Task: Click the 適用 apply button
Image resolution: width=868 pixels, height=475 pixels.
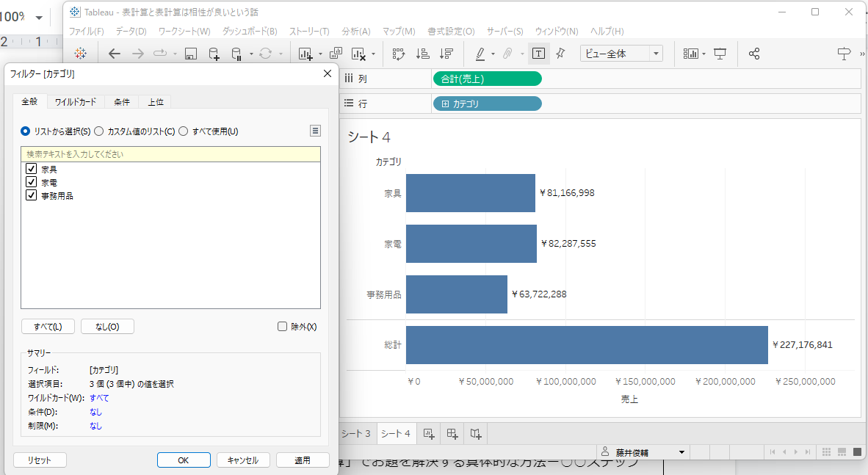Action: click(303, 460)
